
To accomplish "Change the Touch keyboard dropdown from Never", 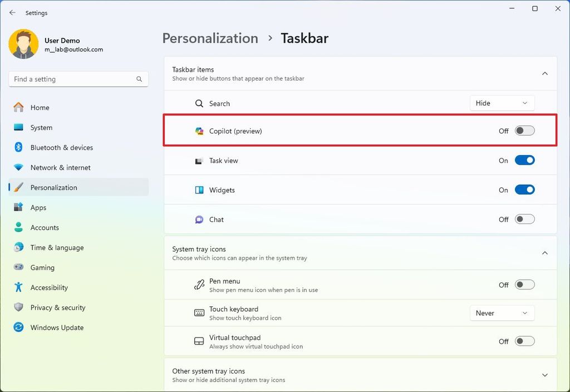I will point(502,312).
